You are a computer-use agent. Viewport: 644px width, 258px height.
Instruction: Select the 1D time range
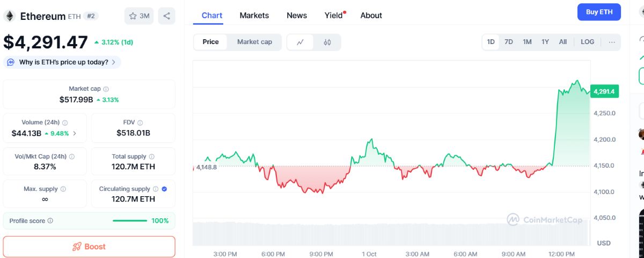(x=491, y=42)
